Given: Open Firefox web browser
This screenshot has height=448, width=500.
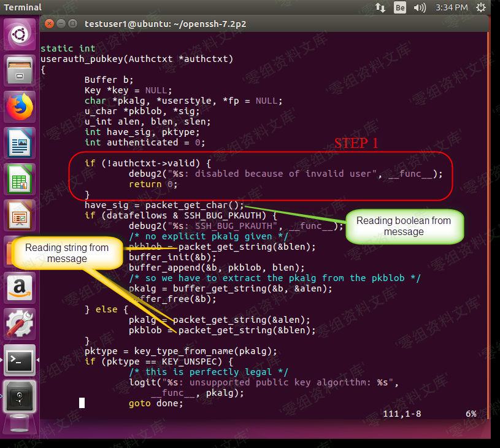Looking at the screenshot, I should point(20,107).
